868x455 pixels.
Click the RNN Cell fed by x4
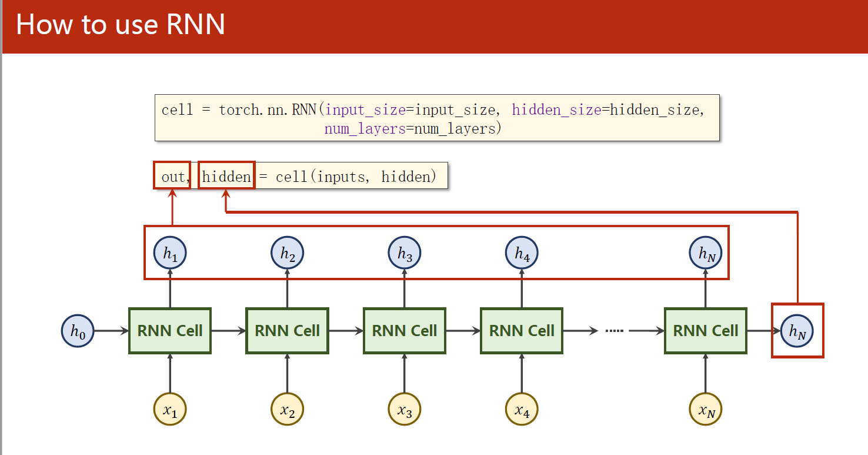522,331
